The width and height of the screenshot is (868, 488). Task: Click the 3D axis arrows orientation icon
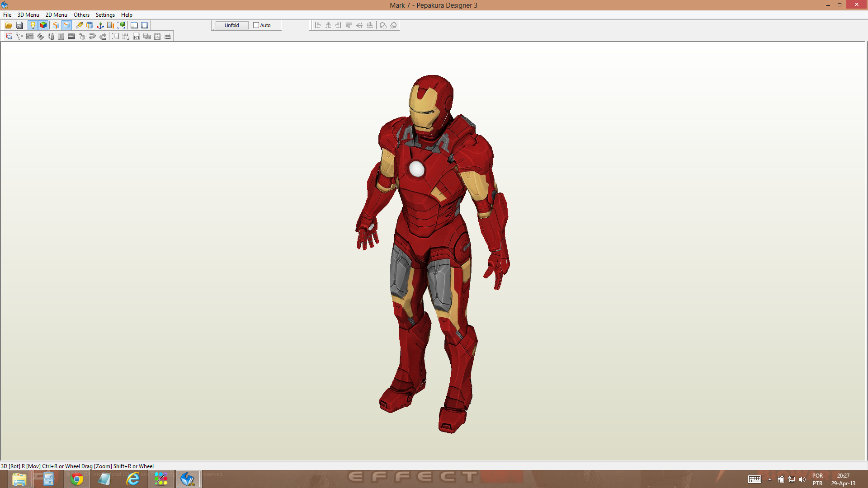100,25
